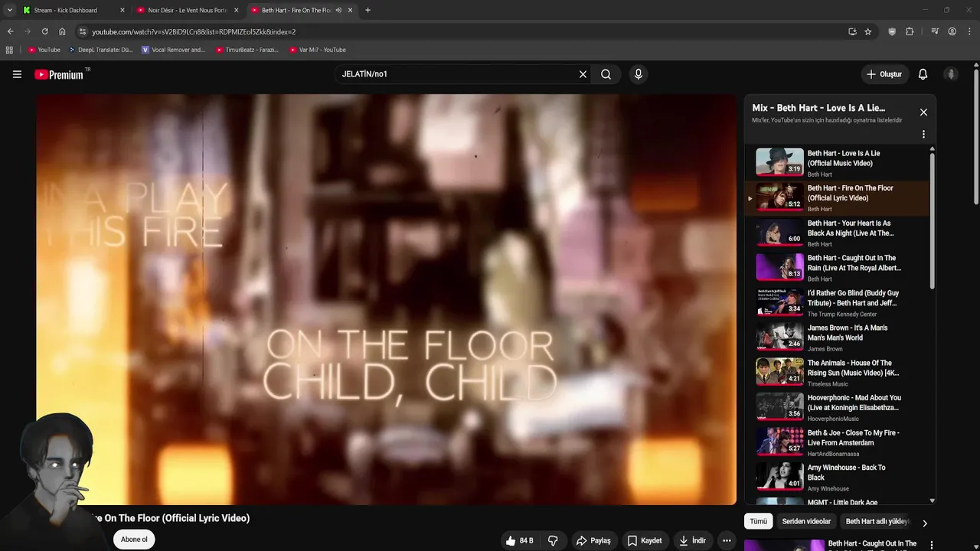This screenshot has width=980, height=551.
Task: Close the Kick Dashboard tab
Action: click(122, 10)
